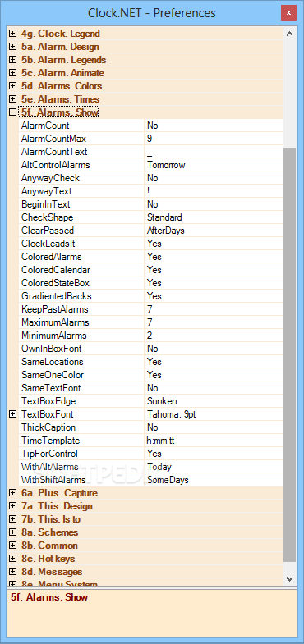Viewport: 304px width, 644px height.
Task: Edit the MaximumAlarms value
Action: coord(214,322)
